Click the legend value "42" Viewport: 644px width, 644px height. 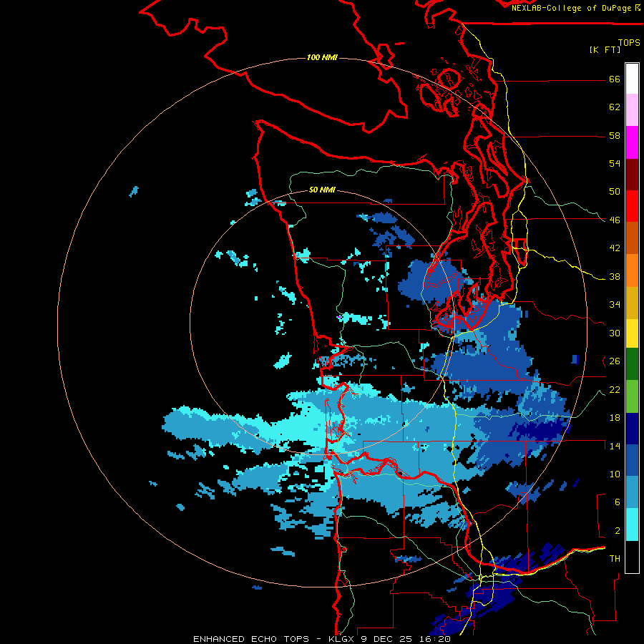(x=615, y=248)
